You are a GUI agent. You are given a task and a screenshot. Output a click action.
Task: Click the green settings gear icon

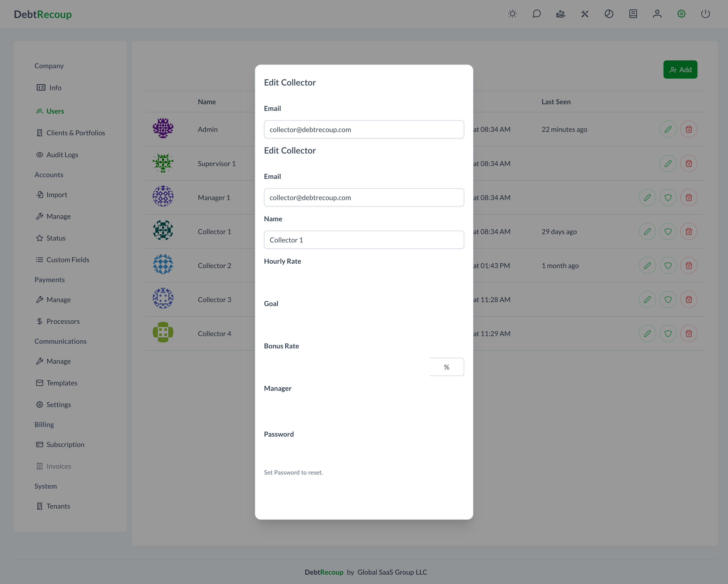[x=681, y=14]
